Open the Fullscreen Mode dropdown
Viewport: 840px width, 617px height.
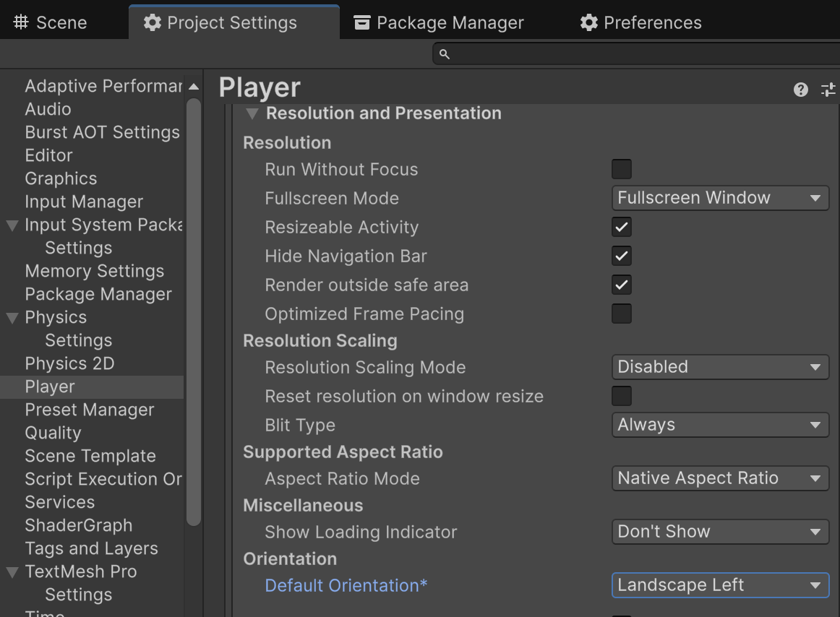[720, 198]
